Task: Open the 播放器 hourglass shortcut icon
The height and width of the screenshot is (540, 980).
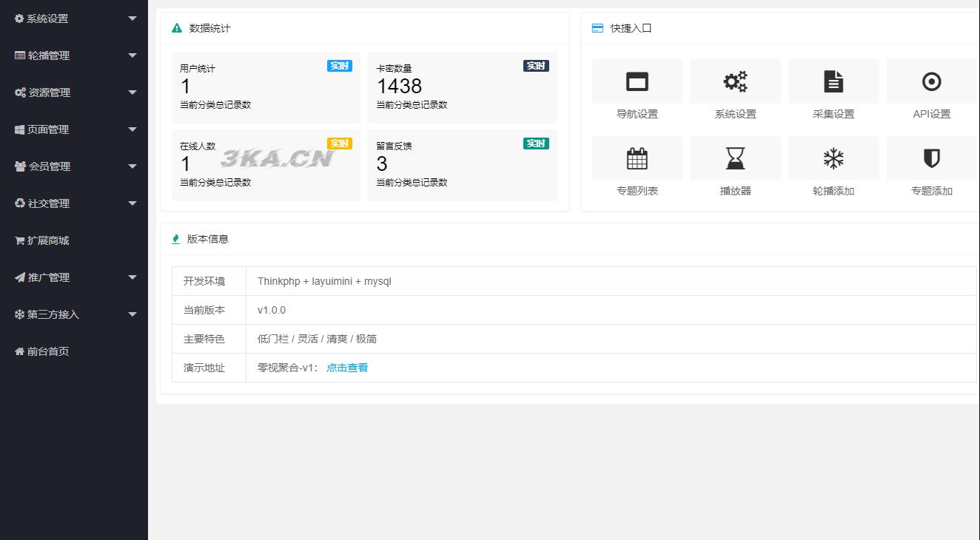Action: (735, 158)
